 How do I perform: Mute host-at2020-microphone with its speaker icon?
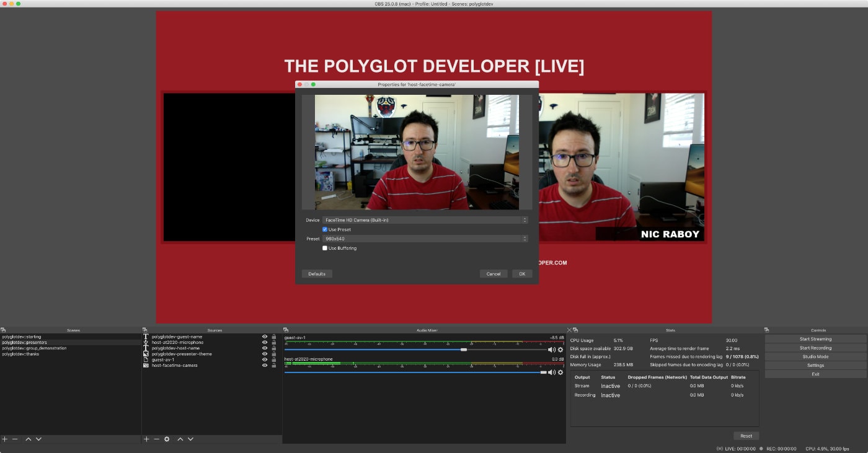[x=551, y=372]
